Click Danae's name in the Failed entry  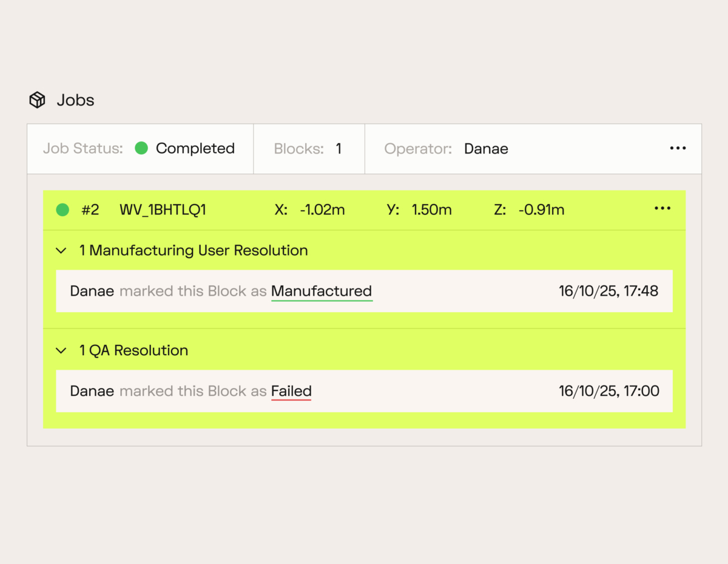pos(92,392)
